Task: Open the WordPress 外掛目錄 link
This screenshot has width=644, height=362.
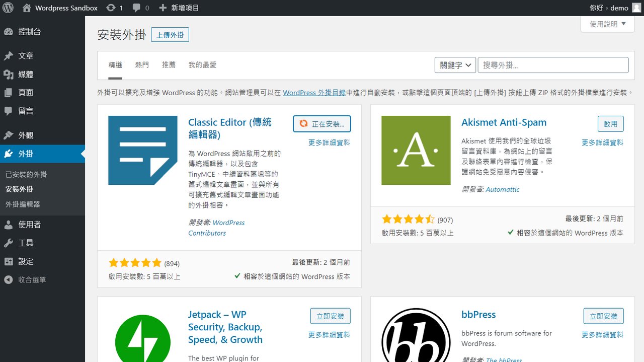Action: (x=314, y=93)
